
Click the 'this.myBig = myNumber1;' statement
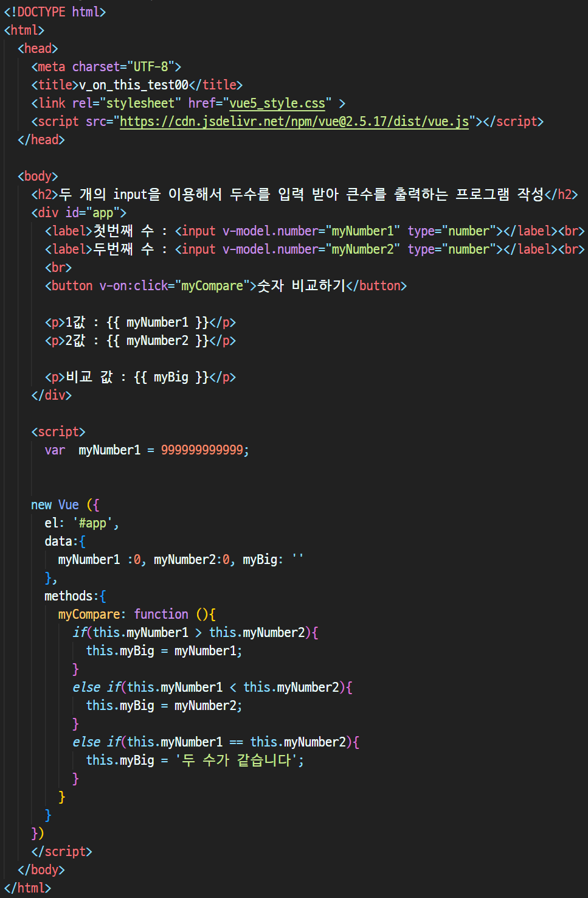pyautogui.click(x=164, y=651)
